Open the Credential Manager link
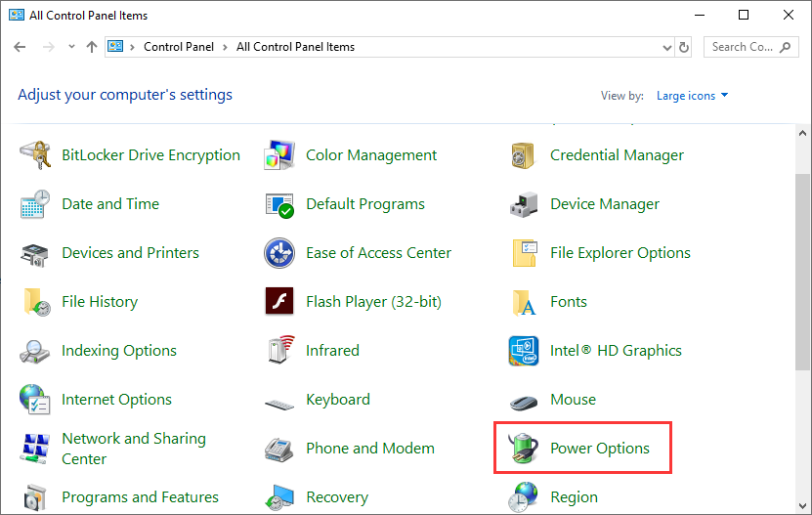This screenshot has width=812, height=515. [x=617, y=155]
